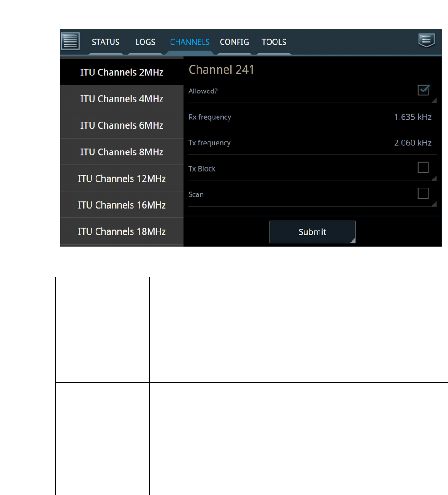The width and height of the screenshot is (448, 495).
Task: Click the Channel 241 heading
Action: pyautogui.click(x=221, y=70)
